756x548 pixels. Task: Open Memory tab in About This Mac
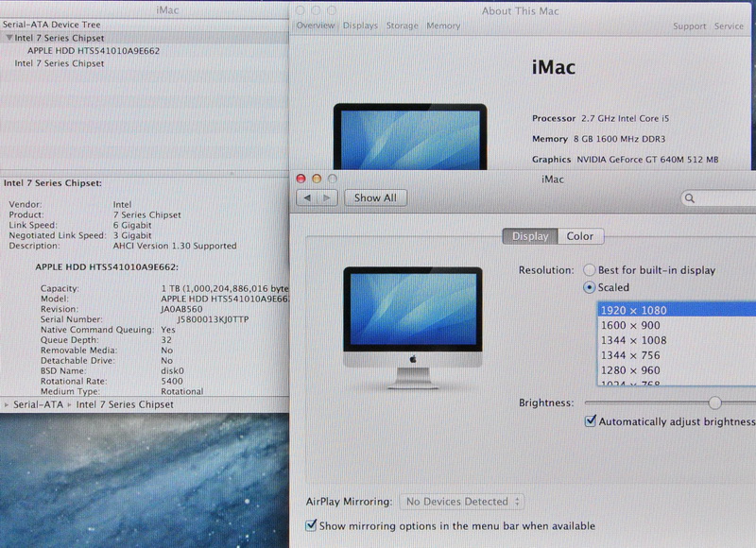[443, 26]
